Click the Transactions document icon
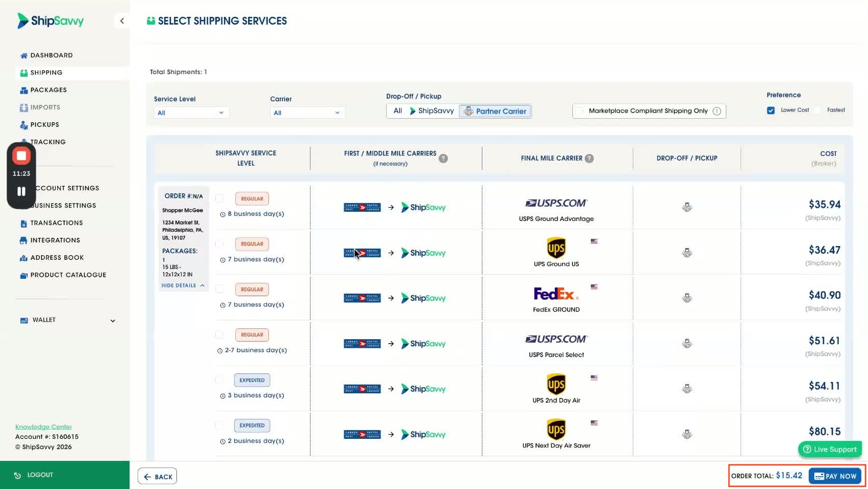Viewport: 868px width, 489px height. coord(24,224)
